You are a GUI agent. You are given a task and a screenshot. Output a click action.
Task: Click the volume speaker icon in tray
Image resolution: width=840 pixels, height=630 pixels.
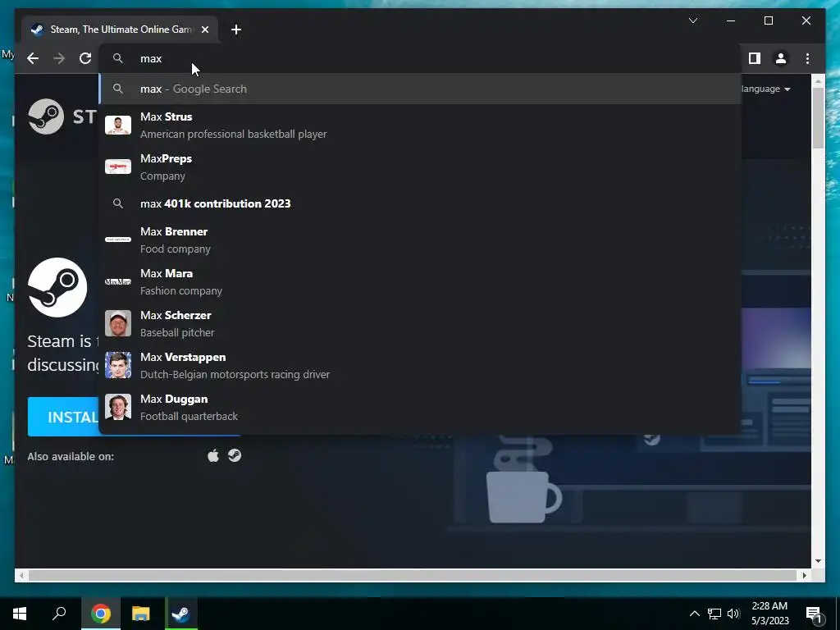click(733, 614)
